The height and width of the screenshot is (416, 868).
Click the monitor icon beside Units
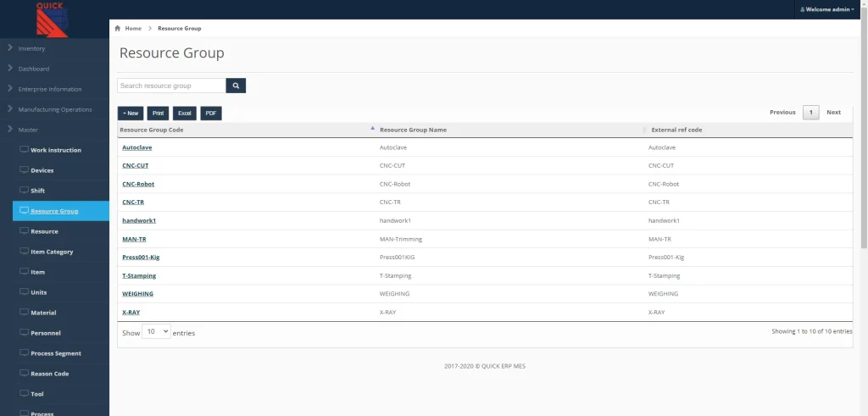(24, 291)
